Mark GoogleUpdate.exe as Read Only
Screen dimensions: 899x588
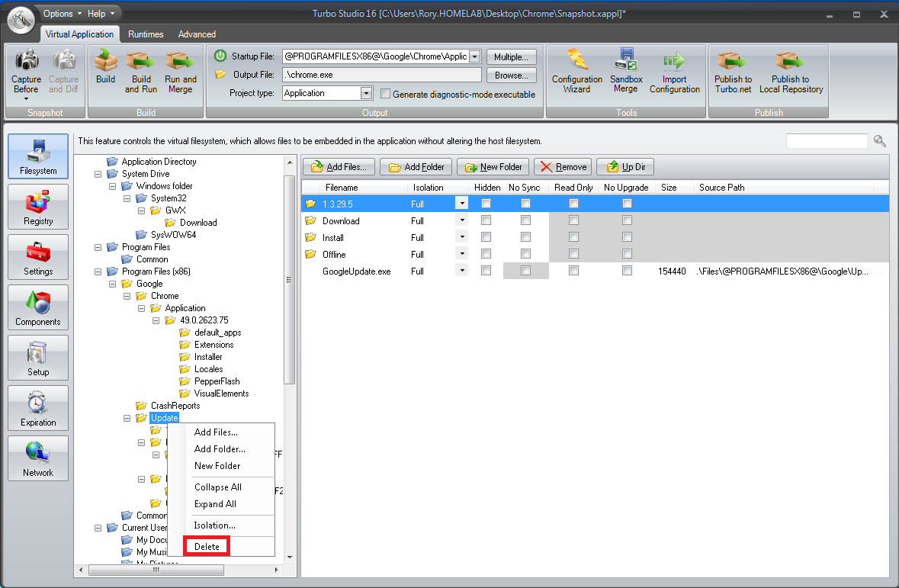click(573, 270)
